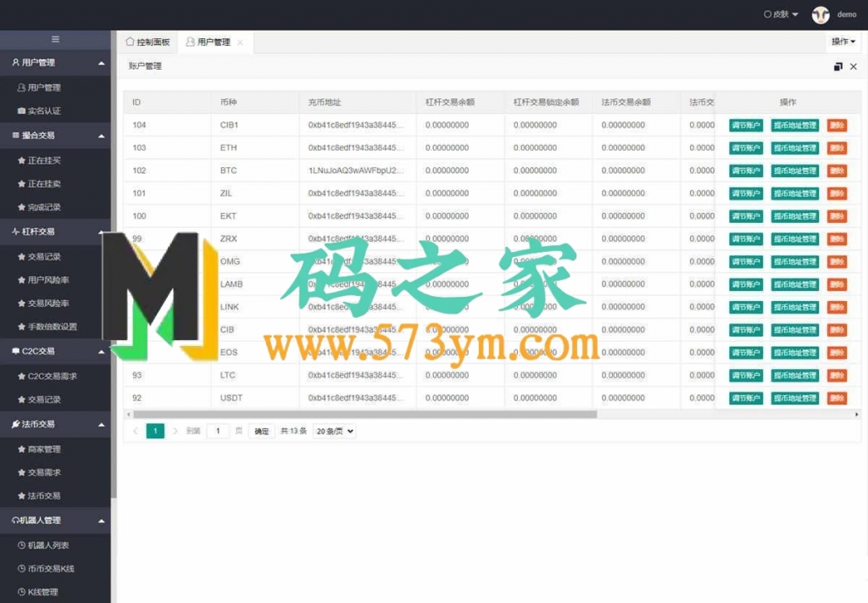Switch to the 控制面板 tab

click(x=147, y=42)
